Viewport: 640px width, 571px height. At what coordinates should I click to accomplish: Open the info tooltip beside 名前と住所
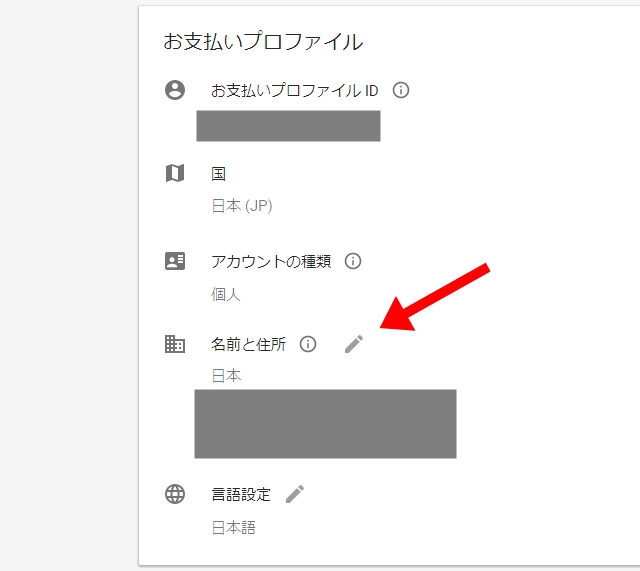point(308,344)
